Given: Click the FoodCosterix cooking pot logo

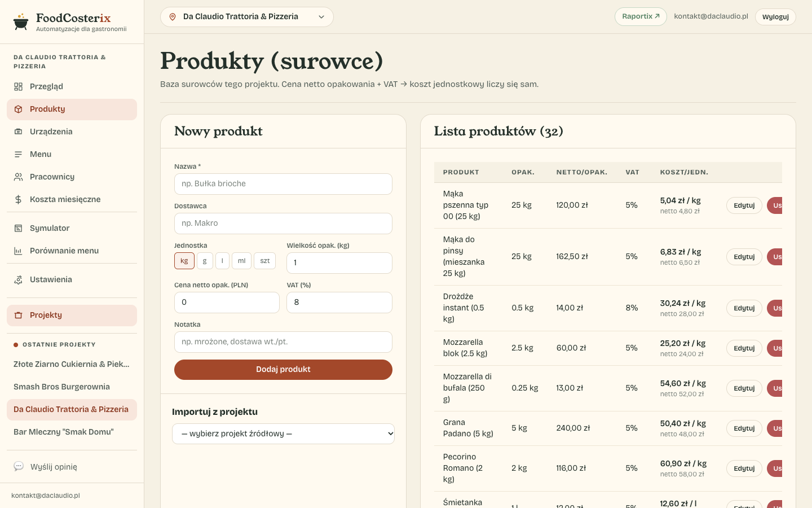Looking at the screenshot, I should click(x=21, y=21).
